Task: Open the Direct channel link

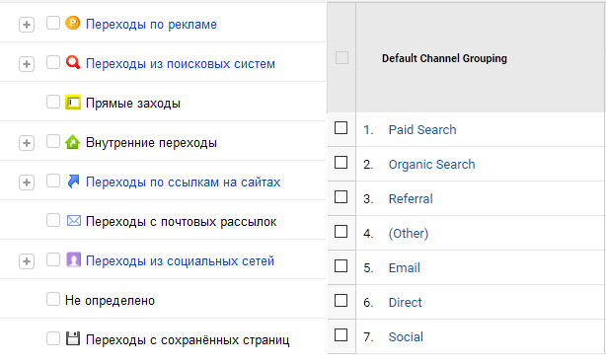Action: tap(405, 303)
